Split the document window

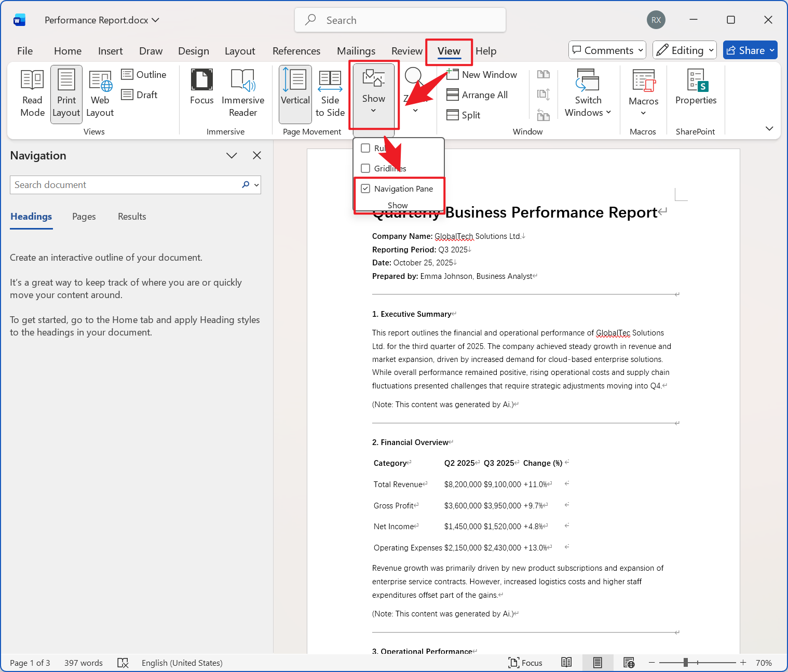point(464,115)
